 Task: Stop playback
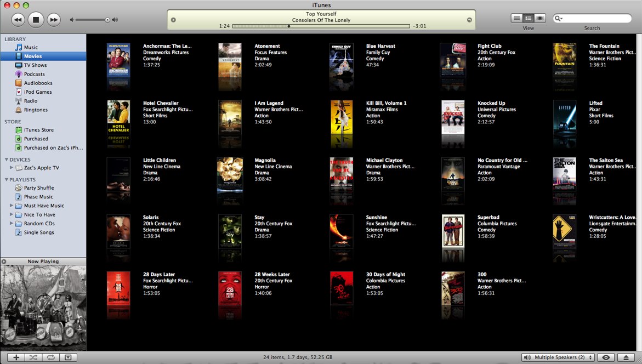(x=36, y=20)
